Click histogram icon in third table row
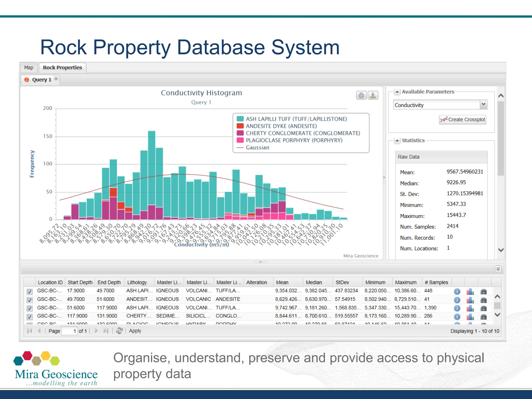The image size is (532, 399). coord(470,308)
